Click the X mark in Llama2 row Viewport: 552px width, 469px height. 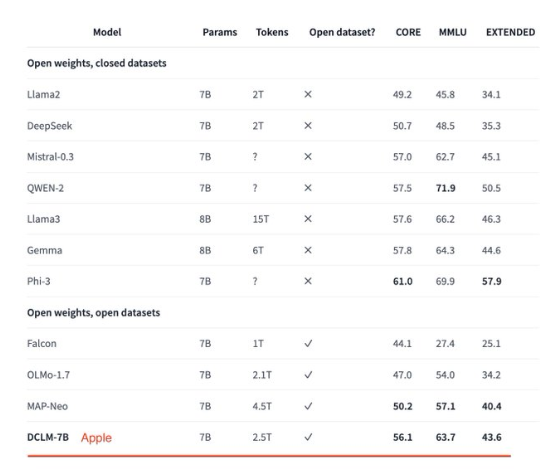[308, 94]
